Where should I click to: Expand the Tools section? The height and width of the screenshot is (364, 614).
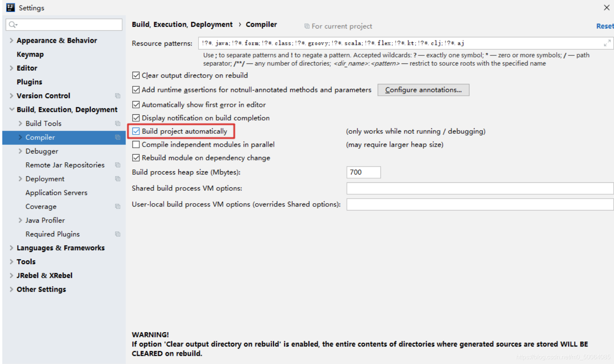click(11, 262)
